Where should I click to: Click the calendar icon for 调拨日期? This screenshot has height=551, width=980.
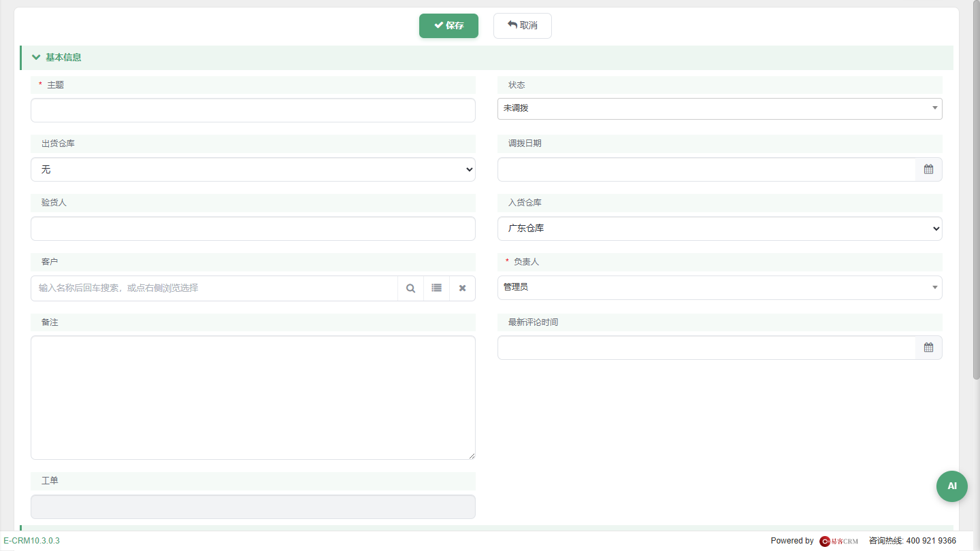point(928,169)
